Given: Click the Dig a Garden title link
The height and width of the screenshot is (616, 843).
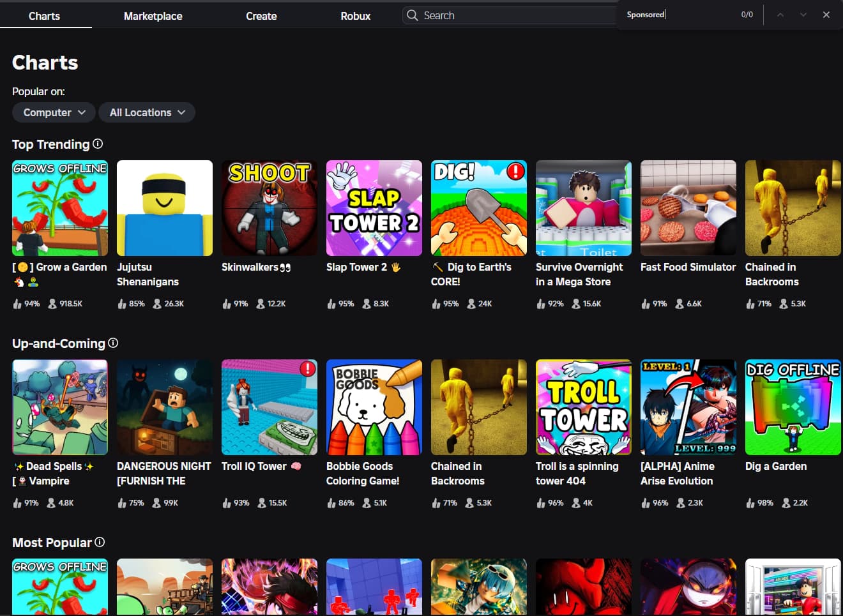Looking at the screenshot, I should click(776, 466).
